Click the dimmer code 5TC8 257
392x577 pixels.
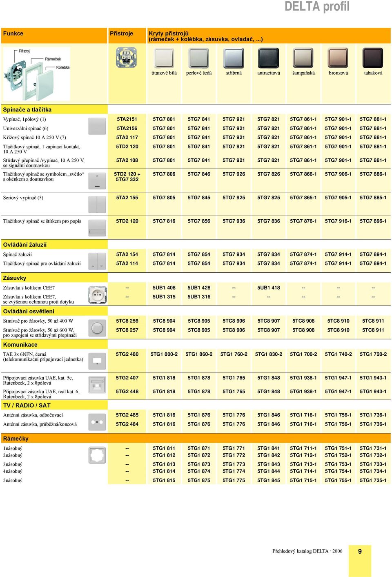tap(127, 330)
